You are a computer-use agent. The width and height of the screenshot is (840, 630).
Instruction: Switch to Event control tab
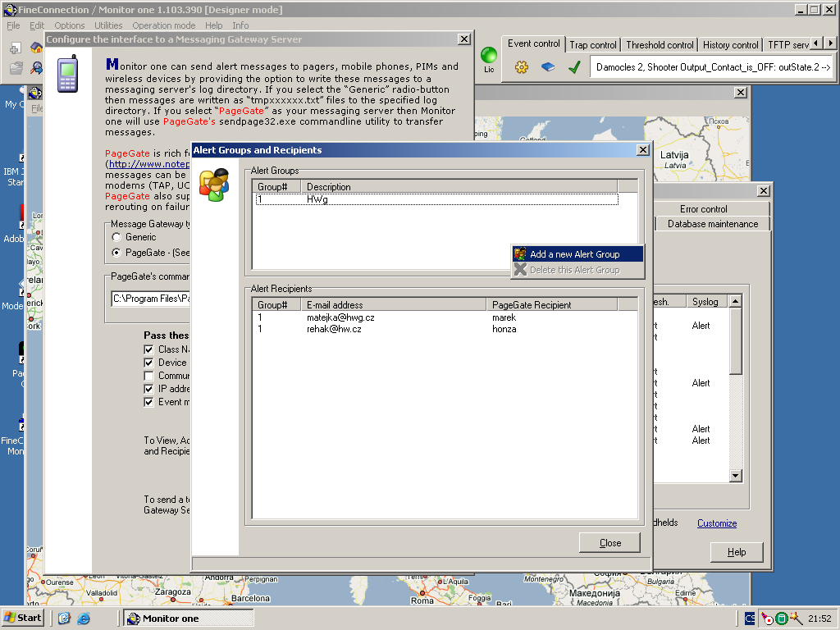coord(533,43)
